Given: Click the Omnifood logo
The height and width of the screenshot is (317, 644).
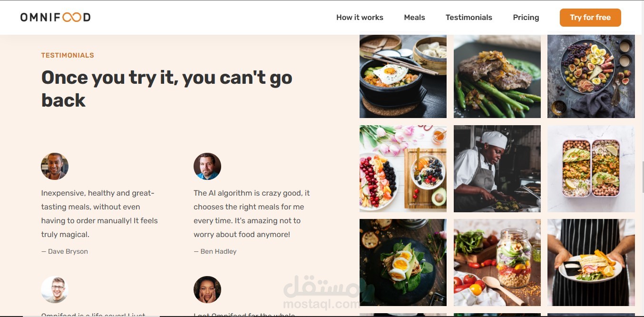Looking at the screenshot, I should pos(55,18).
